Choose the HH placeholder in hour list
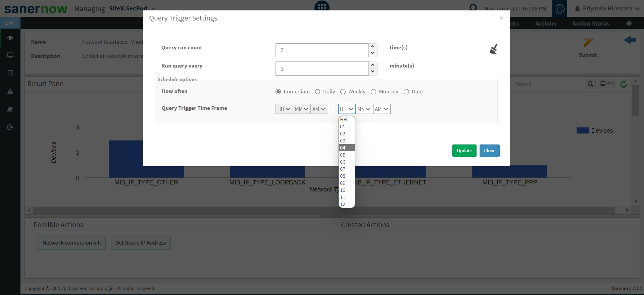Screen dimensions: 644x295 347,120
